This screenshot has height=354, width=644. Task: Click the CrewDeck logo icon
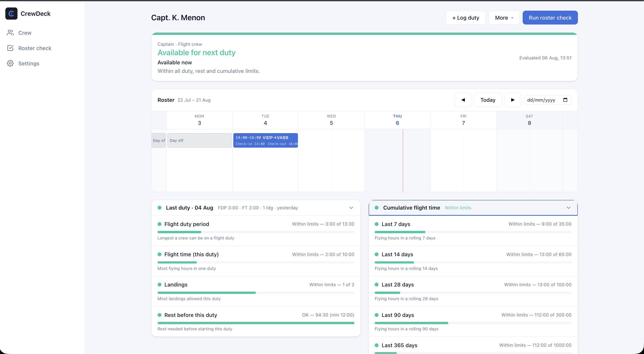coord(11,13)
